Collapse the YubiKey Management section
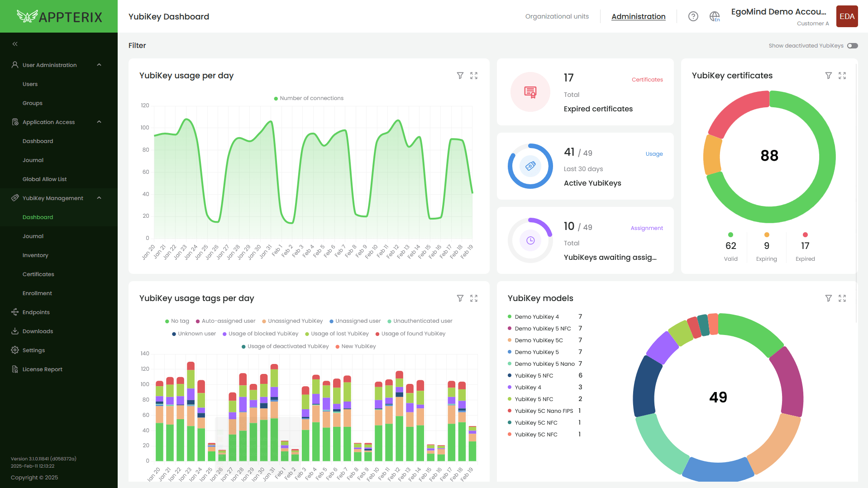 [99, 198]
